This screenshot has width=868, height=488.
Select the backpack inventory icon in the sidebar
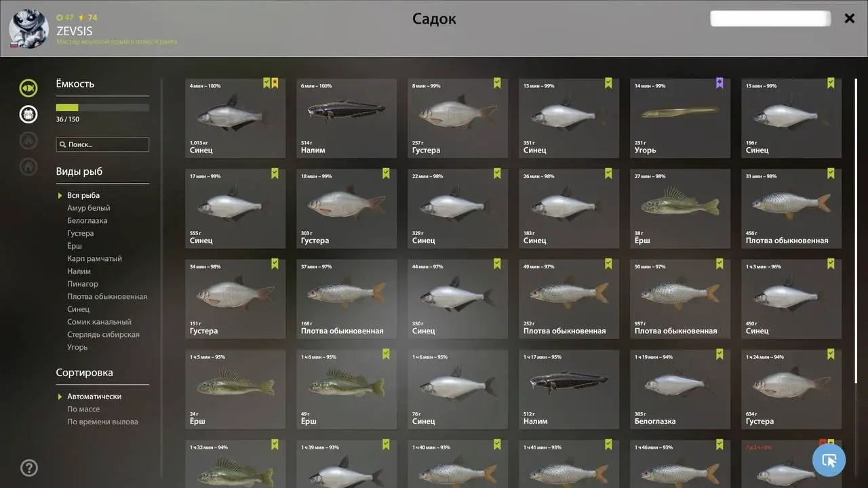[28, 114]
